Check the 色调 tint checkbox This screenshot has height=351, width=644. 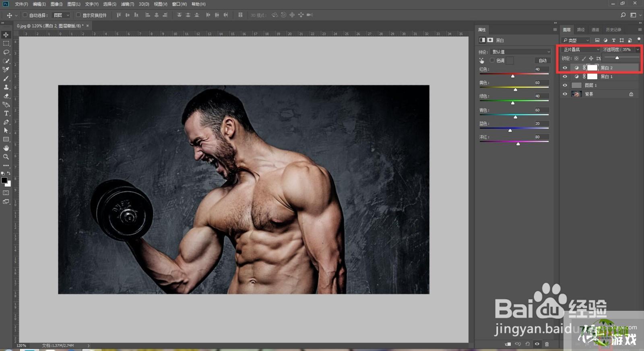(492, 60)
